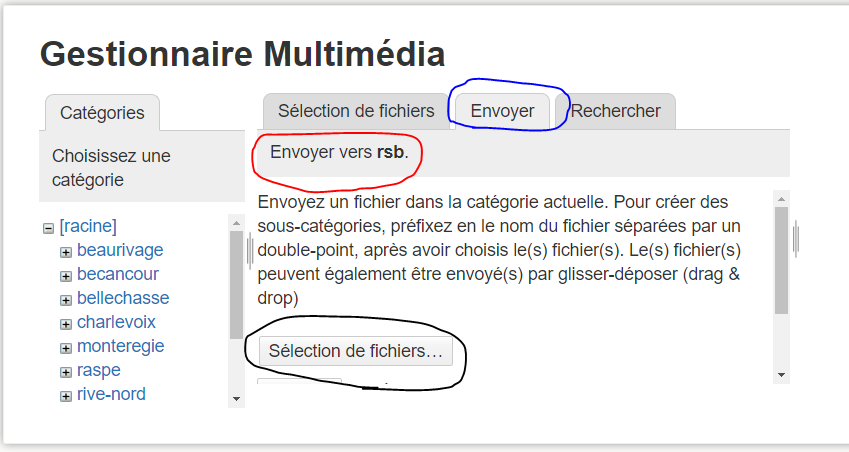The height and width of the screenshot is (452, 849).
Task: Expand the charlevoix category node
Action: [66, 324]
